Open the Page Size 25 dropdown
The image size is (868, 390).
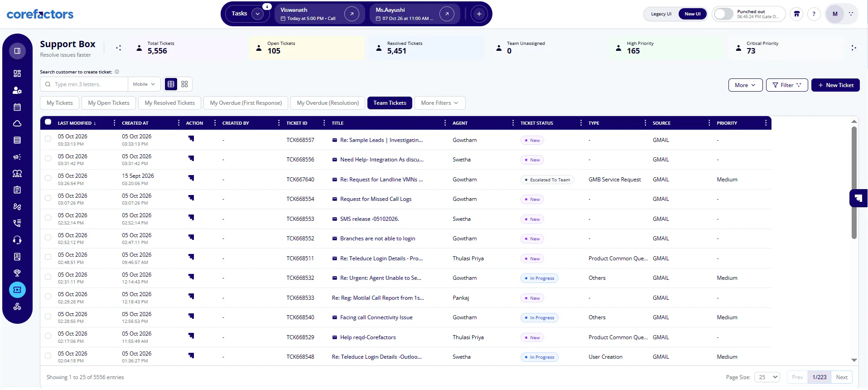pyautogui.click(x=767, y=377)
